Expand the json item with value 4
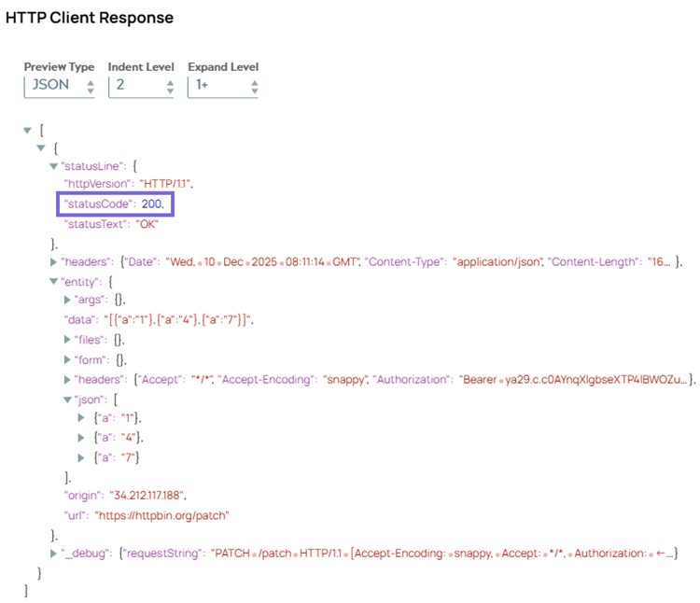Viewport: 700px width, 603px height. pos(82,438)
